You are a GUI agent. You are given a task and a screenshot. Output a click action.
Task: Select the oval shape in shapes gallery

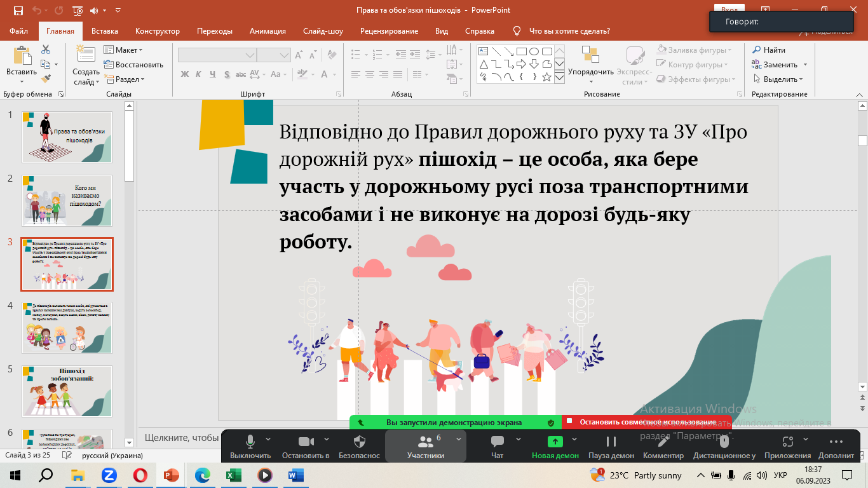[x=534, y=51]
